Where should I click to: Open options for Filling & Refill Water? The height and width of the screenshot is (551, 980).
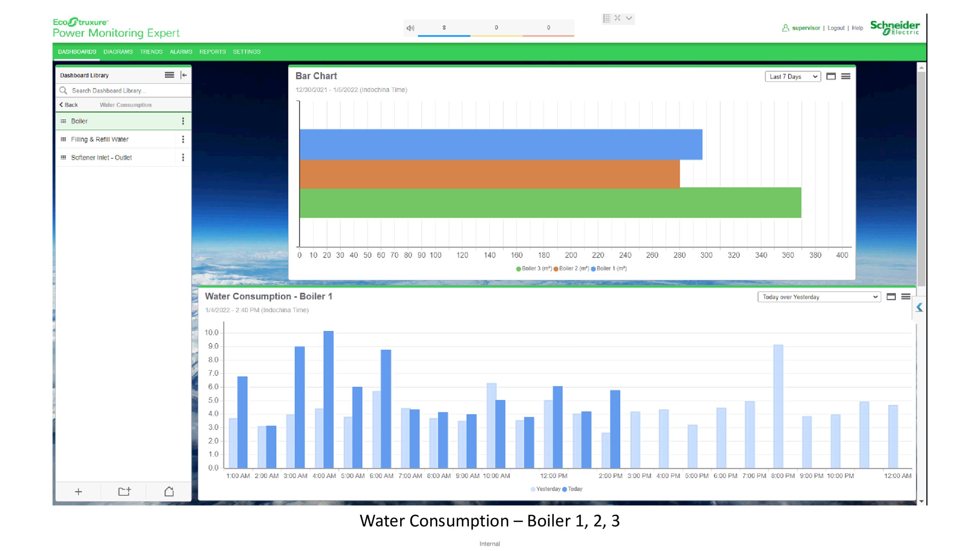click(x=183, y=139)
